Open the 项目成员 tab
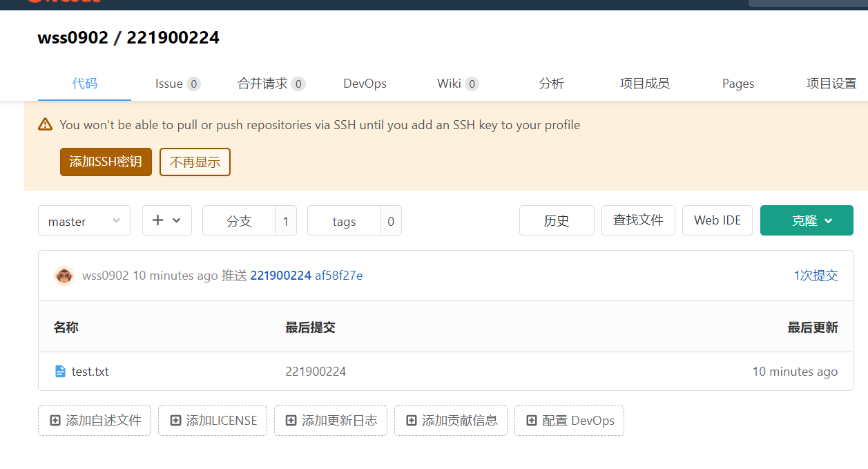The image size is (868, 469). click(644, 84)
